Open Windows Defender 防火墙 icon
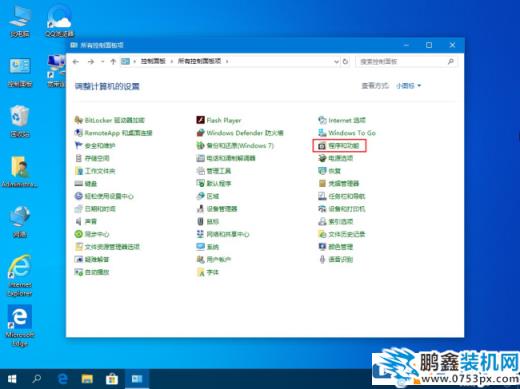The width and height of the screenshot is (520, 389). 200,133
